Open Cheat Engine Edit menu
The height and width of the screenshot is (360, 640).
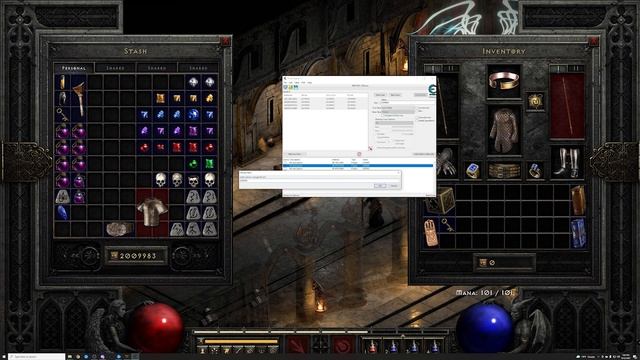coord(291,82)
